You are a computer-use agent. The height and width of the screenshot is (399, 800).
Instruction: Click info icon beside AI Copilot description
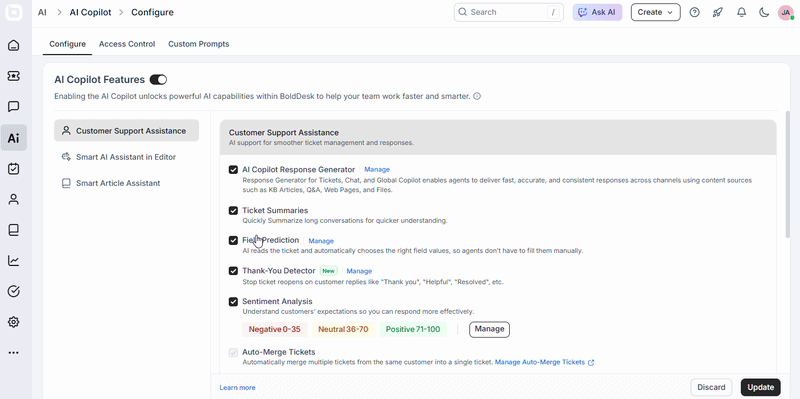point(477,96)
